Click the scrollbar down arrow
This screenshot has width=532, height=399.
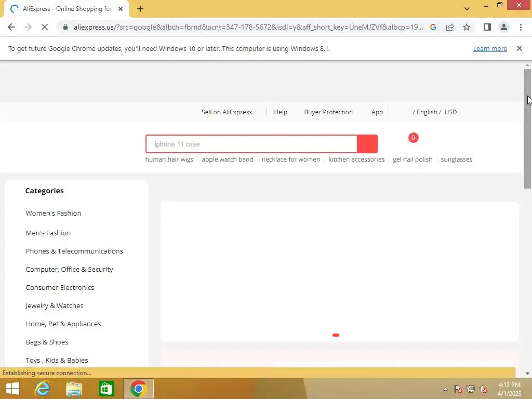coord(527,374)
